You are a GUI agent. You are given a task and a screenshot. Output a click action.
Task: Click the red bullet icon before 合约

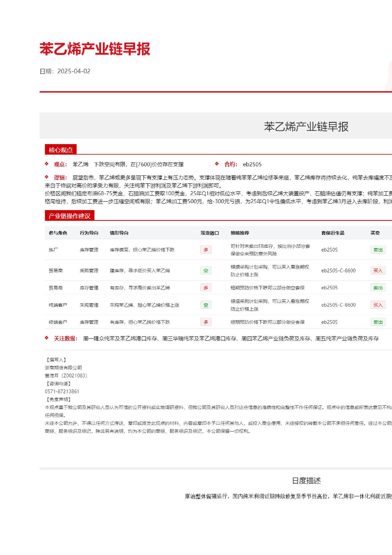pyautogui.click(x=217, y=164)
